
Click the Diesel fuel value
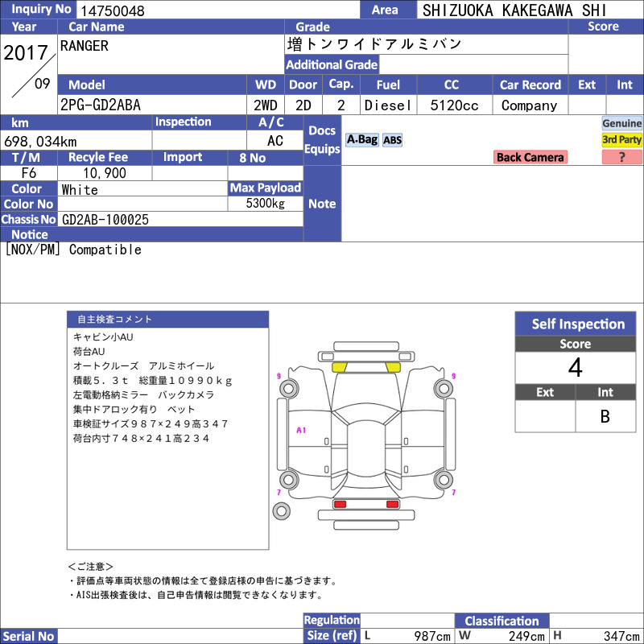[388, 105]
